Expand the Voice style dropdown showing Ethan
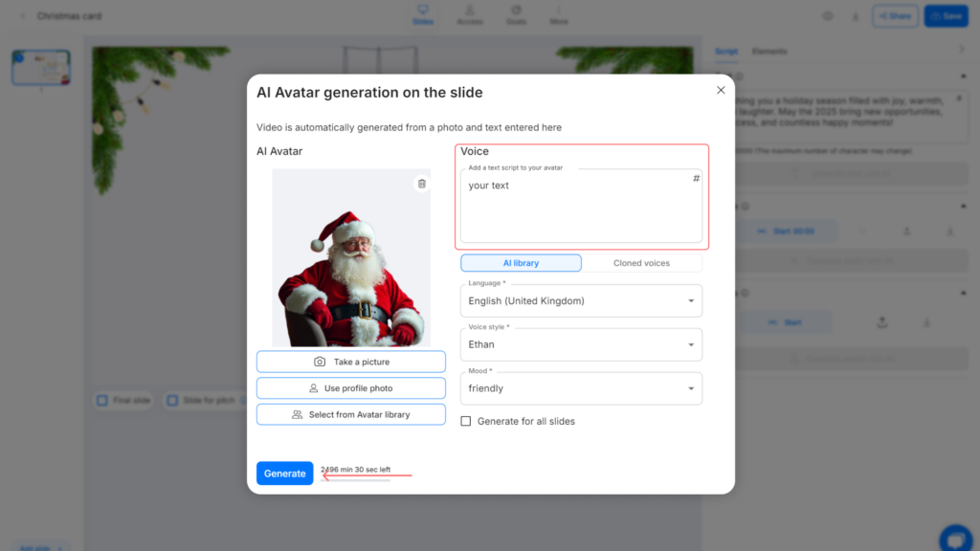This screenshot has width=980, height=551. (581, 344)
